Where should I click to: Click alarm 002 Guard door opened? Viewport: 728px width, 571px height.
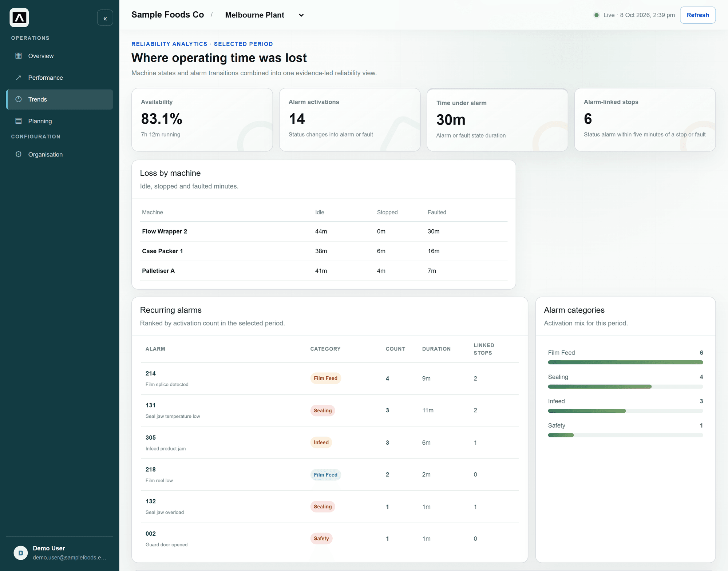coord(330,539)
